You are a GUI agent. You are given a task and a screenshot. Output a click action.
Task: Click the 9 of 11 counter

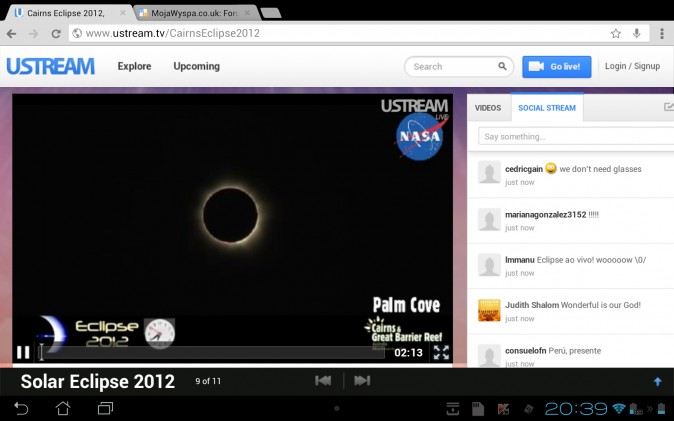[208, 381]
